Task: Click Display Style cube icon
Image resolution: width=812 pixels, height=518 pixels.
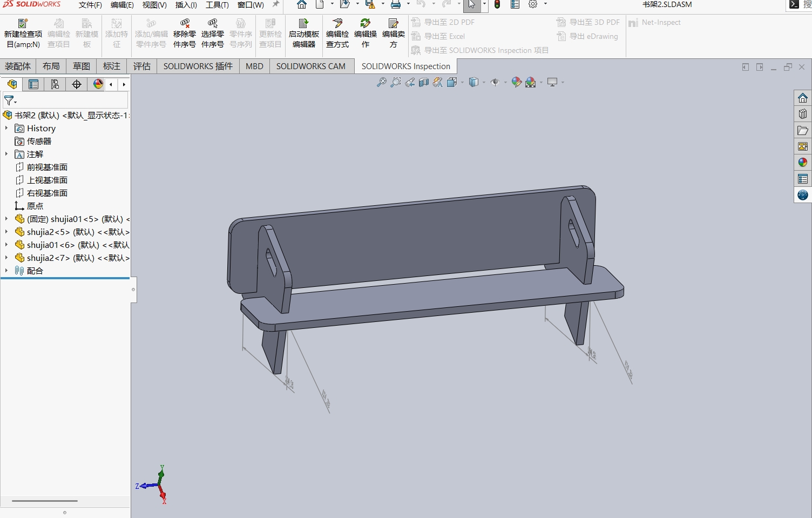Action: point(473,82)
